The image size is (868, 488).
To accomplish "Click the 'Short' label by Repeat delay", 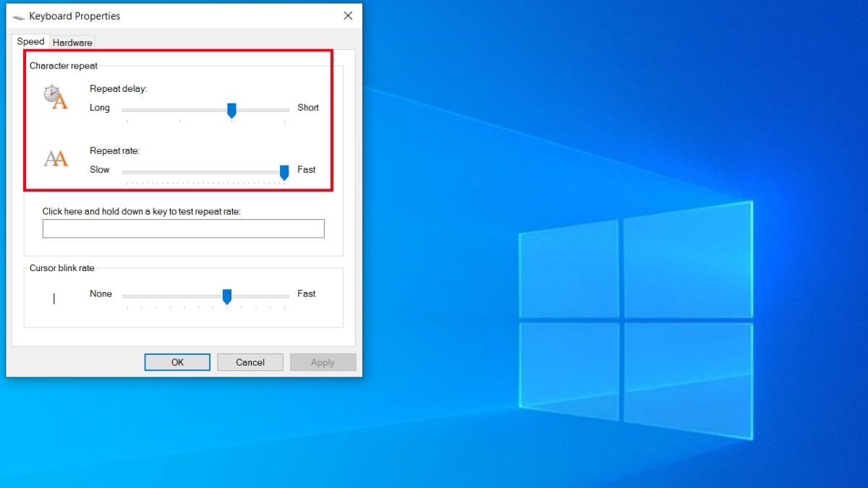I will tap(308, 108).
